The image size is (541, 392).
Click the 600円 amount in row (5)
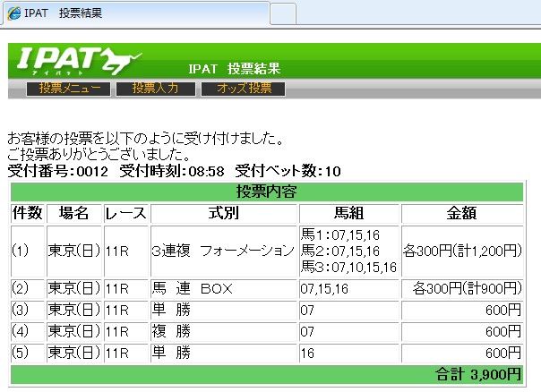(503, 353)
